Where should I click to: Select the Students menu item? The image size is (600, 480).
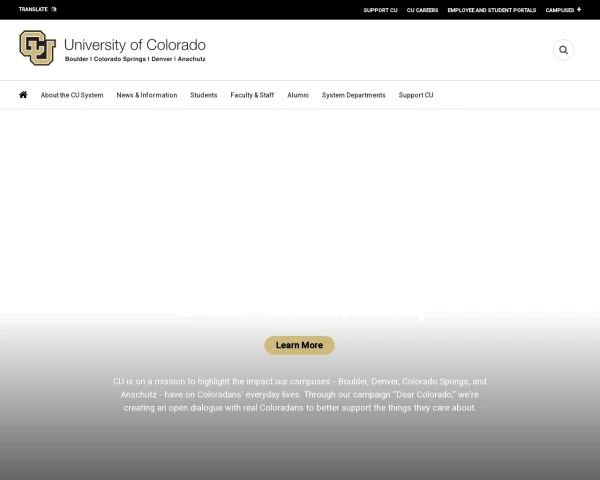click(204, 95)
